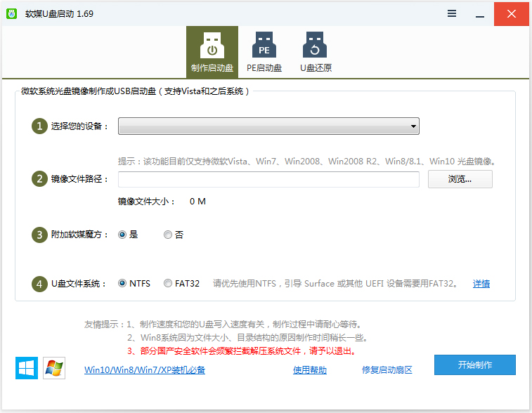532x413 pixels.
Task: Switch to the U盘还原 restore icon
Action: 316,52
